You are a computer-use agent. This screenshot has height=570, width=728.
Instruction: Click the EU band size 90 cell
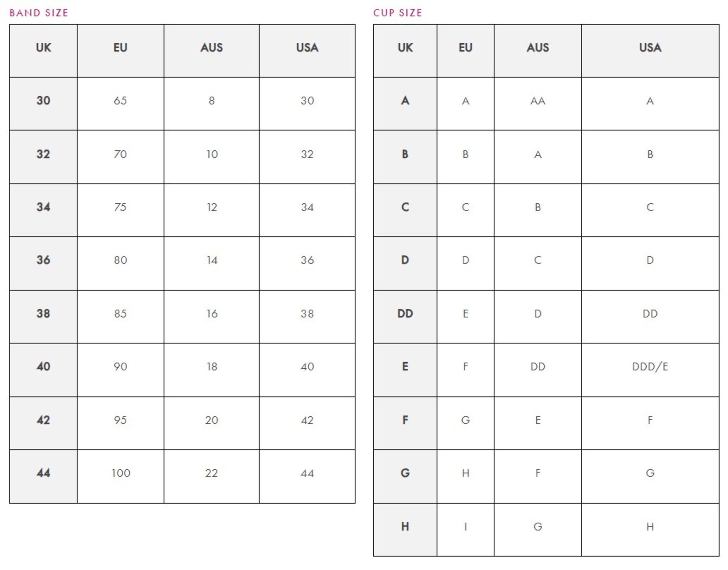pos(120,366)
